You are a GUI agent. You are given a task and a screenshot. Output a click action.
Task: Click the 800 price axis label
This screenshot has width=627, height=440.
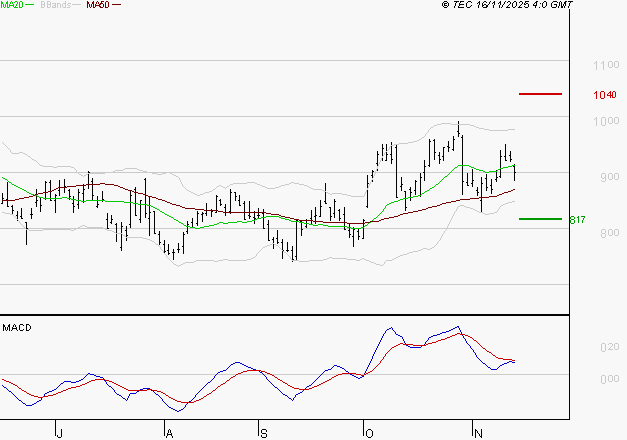pyautogui.click(x=609, y=233)
